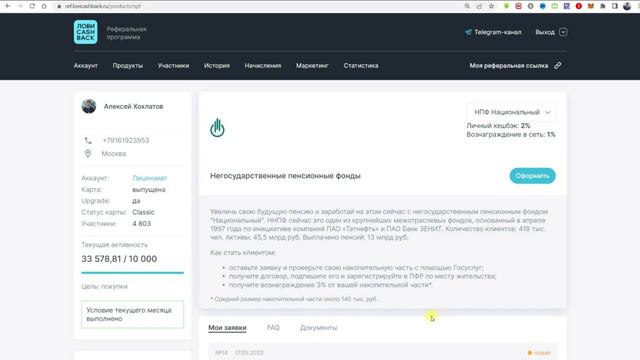The width and height of the screenshot is (640, 360).
Task: Click the Telegram paper plane icon
Action: (x=468, y=32)
